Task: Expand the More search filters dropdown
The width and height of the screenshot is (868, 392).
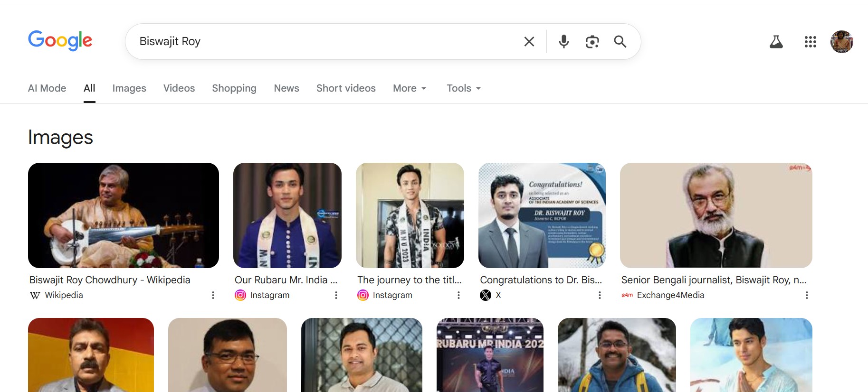Action: [410, 88]
